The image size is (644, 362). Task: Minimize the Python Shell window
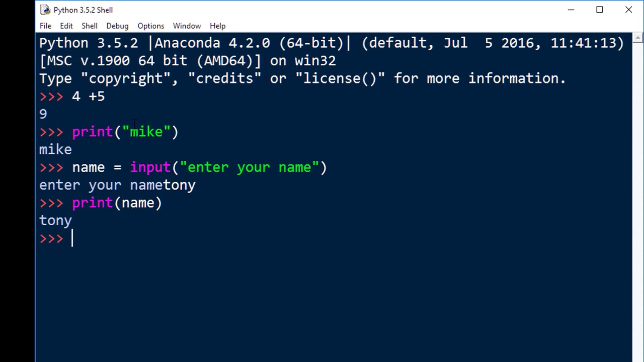(571, 10)
